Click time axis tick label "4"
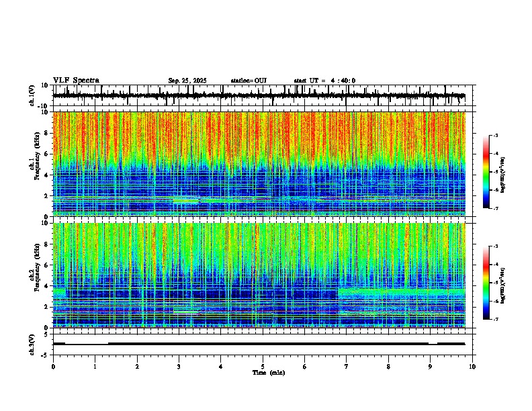Screen dimensions: 532x411 click(221, 367)
